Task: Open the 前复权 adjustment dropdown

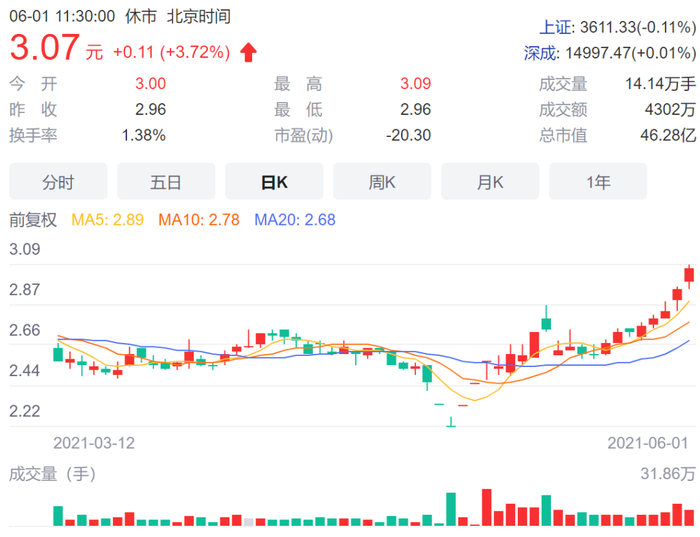Action: pos(32,218)
